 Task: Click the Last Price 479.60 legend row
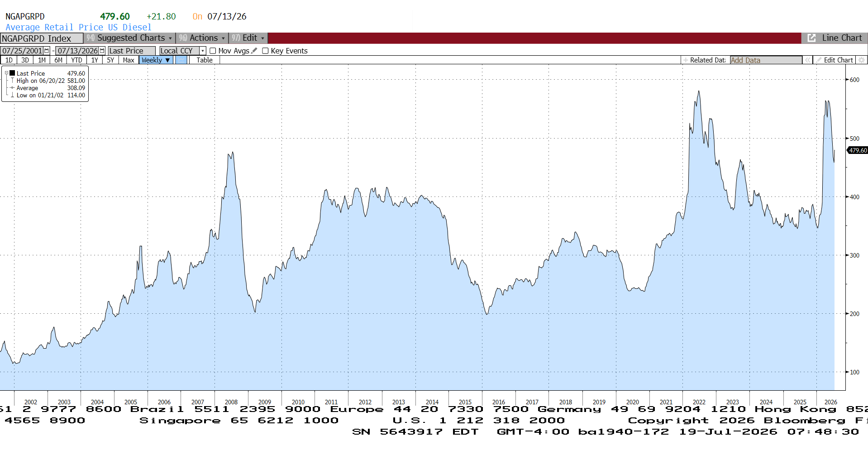click(48, 73)
